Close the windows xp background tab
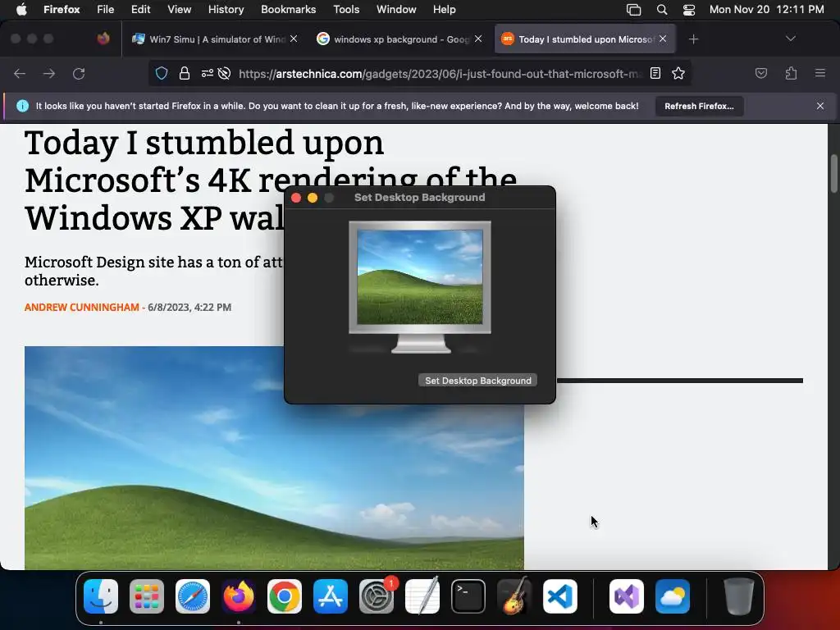 point(478,39)
